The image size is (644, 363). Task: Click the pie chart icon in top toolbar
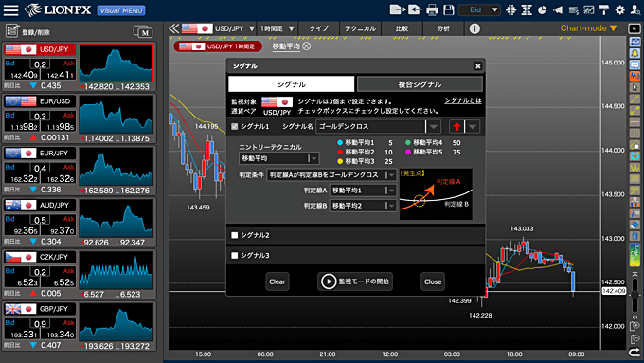click(542, 9)
